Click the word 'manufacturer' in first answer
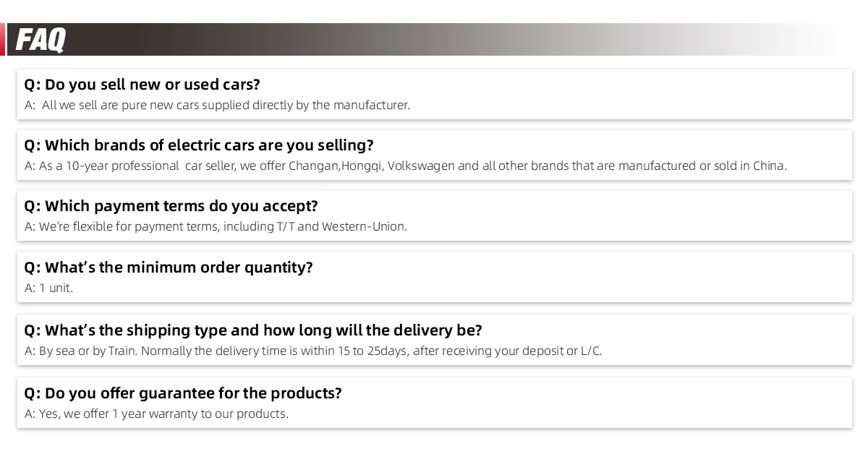This screenshot has width=868, height=454. coord(372,106)
